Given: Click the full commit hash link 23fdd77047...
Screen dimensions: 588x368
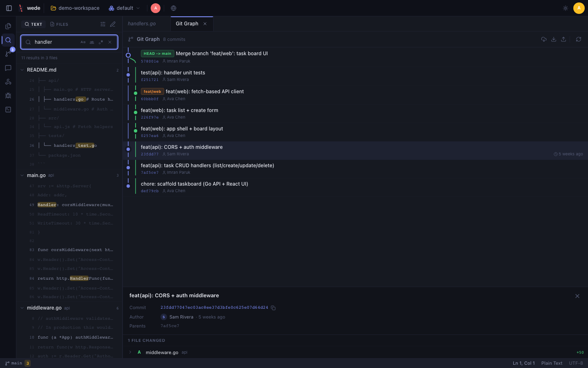Looking at the screenshot, I should pos(214,307).
